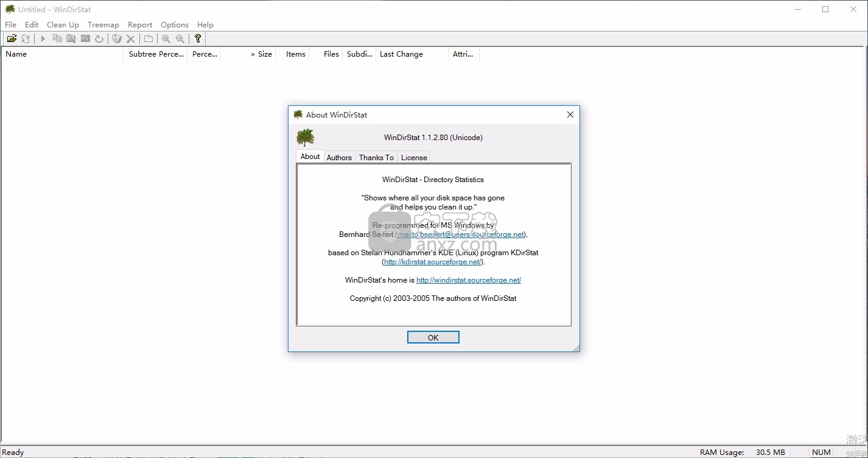Click the Select Parent folder icon
This screenshot has height=458, width=868.
[149, 38]
